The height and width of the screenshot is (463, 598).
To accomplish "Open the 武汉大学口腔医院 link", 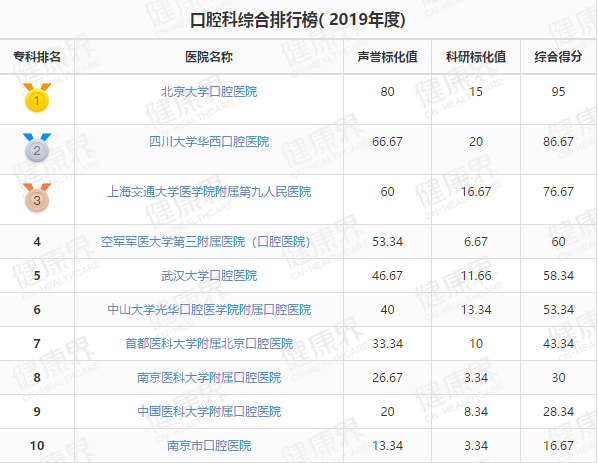I will pyautogui.click(x=209, y=276).
